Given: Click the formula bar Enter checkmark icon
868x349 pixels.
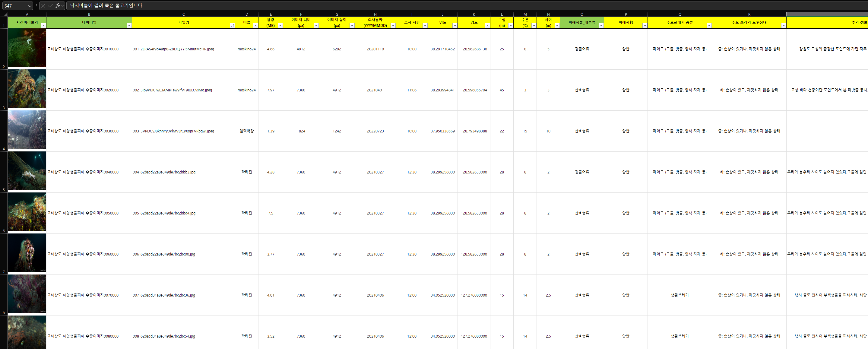Looking at the screenshot, I should 50,6.
